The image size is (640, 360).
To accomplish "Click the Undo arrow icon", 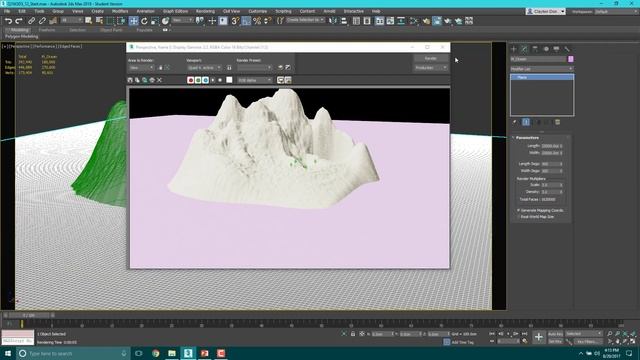I will coord(8,21).
